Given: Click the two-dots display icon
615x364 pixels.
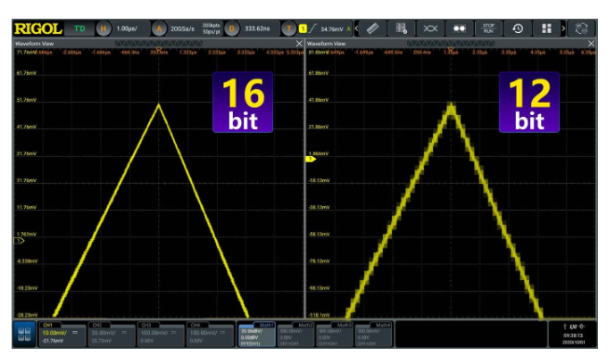Looking at the screenshot, I should (459, 29).
